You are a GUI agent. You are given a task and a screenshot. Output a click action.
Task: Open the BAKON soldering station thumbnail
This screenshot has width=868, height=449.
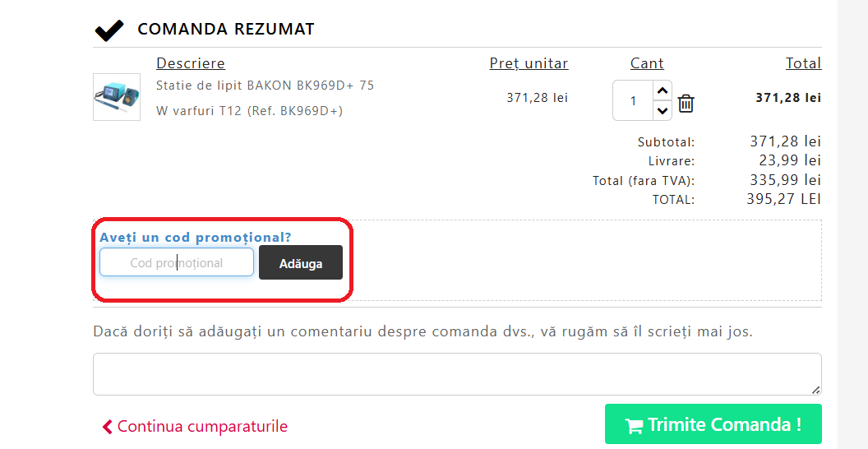pyautogui.click(x=117, y=97)
